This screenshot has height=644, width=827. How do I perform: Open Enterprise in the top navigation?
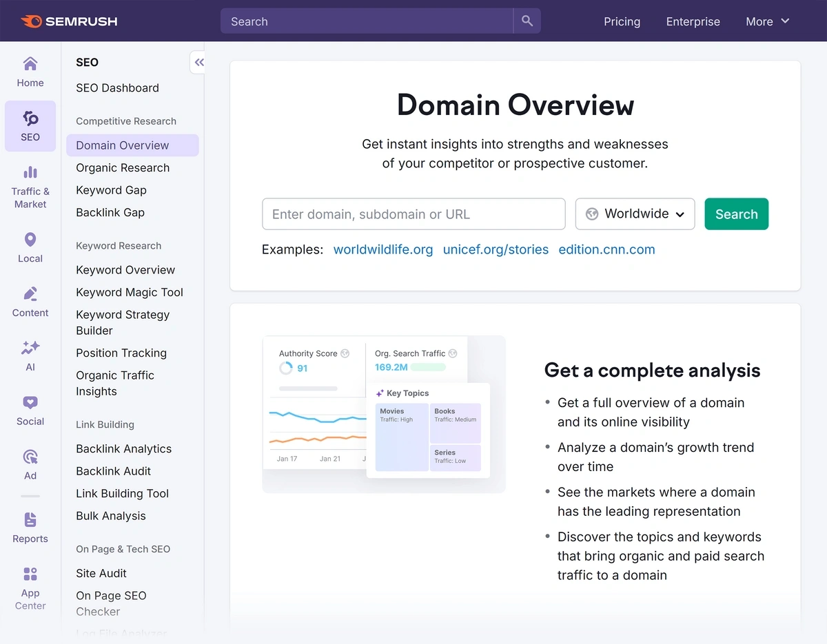(693, 21)
